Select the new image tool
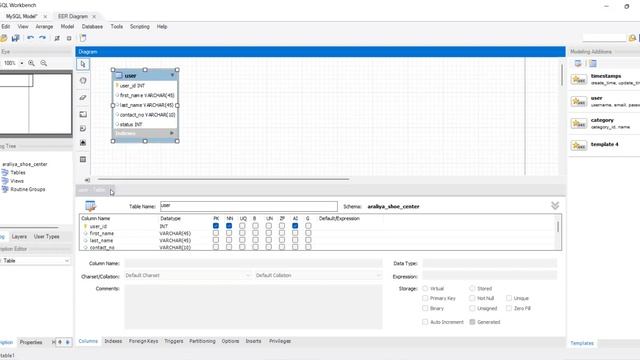This screenshot has height=360, width=640. pyautogui.click(x=83, y=143)
